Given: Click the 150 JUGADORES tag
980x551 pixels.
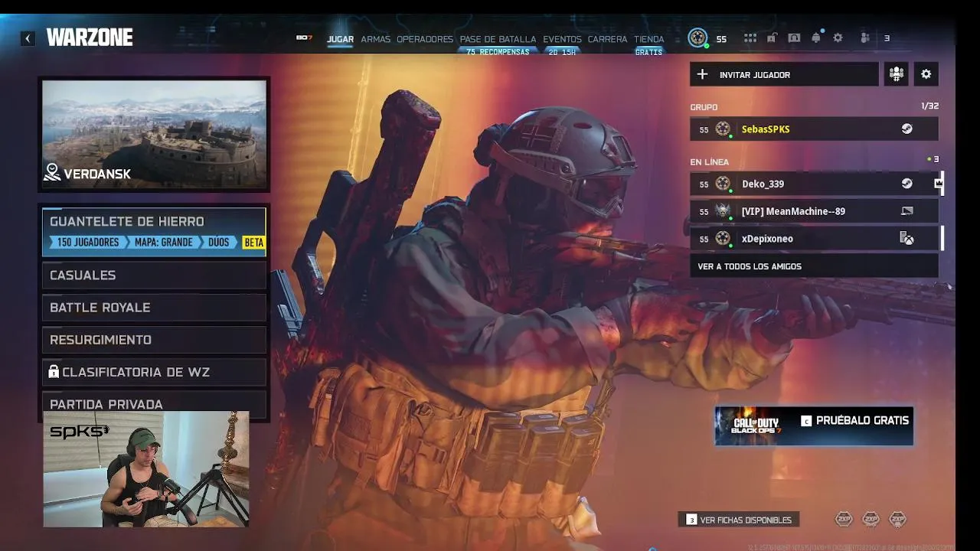Looking at the screenshot, I should tap(87, 243).
